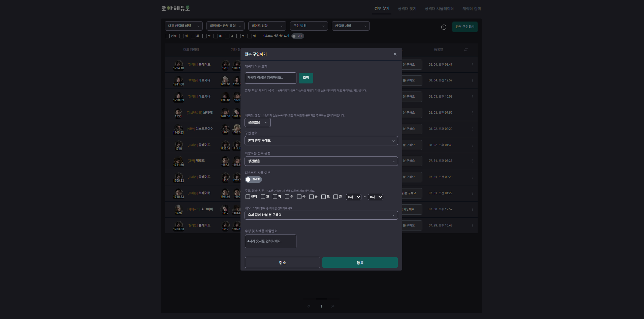The width and height of the screenshot is (644, 319).
Task: Go to the 캐릭터 검색 tab
Action: [x=471, y=9]
